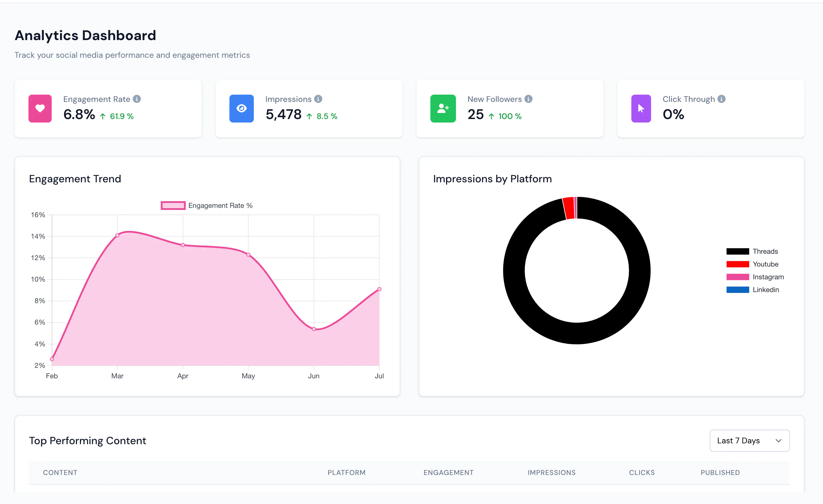Click the Jun data point on chart
This screenshot has height=504, width=823.
point(314,329)
